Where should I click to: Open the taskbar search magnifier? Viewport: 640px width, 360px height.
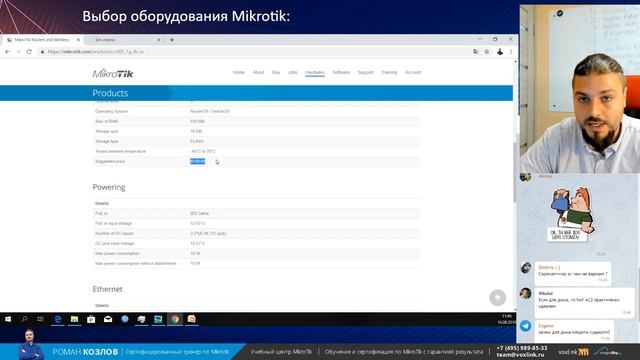(x=24, y=319)
